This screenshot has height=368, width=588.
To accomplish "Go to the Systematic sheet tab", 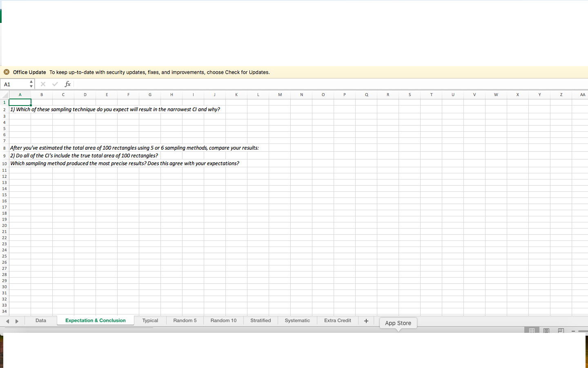I will coord(297,321).
